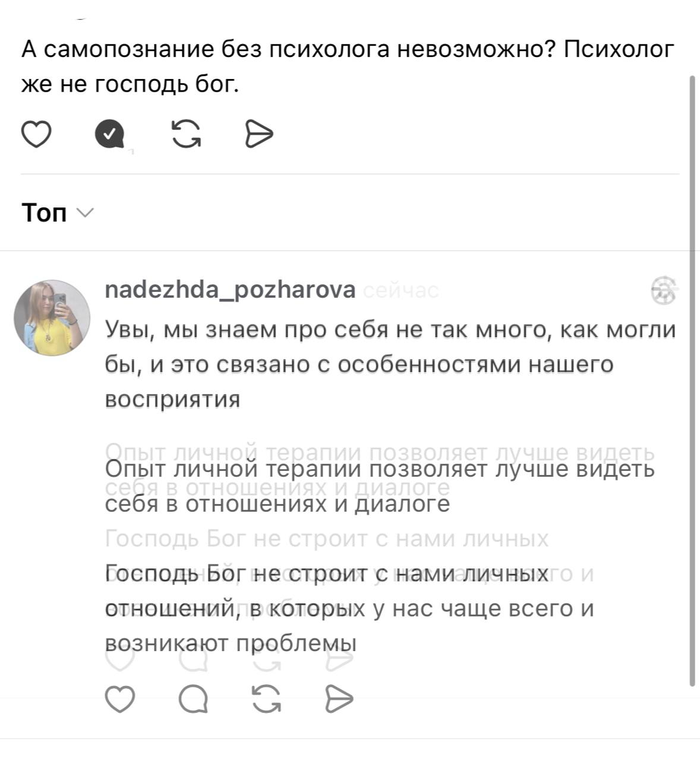Click the faded circular icon right of the username
The height and width of the screenshot is (761, 700).
(x=664, y=291)
